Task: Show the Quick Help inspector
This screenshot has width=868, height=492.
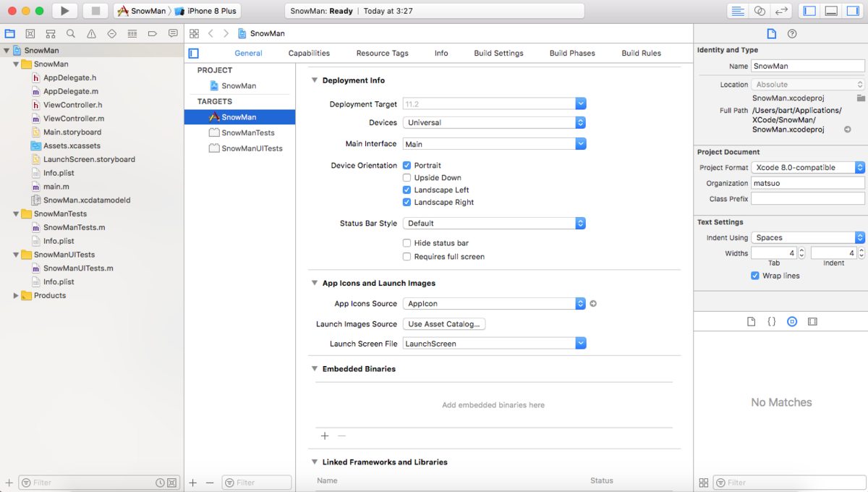Action: tap(792, 33)
